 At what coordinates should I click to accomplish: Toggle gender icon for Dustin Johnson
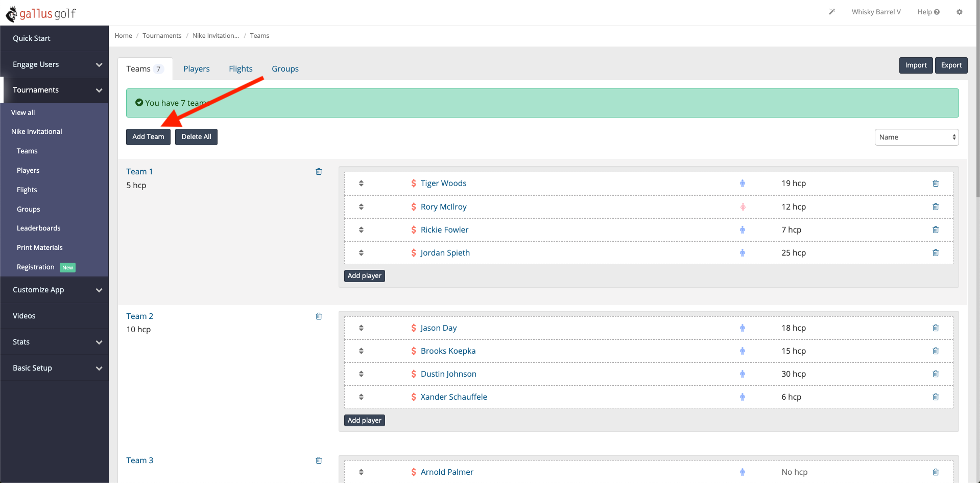pyautogui.click(x=743, y=374)
